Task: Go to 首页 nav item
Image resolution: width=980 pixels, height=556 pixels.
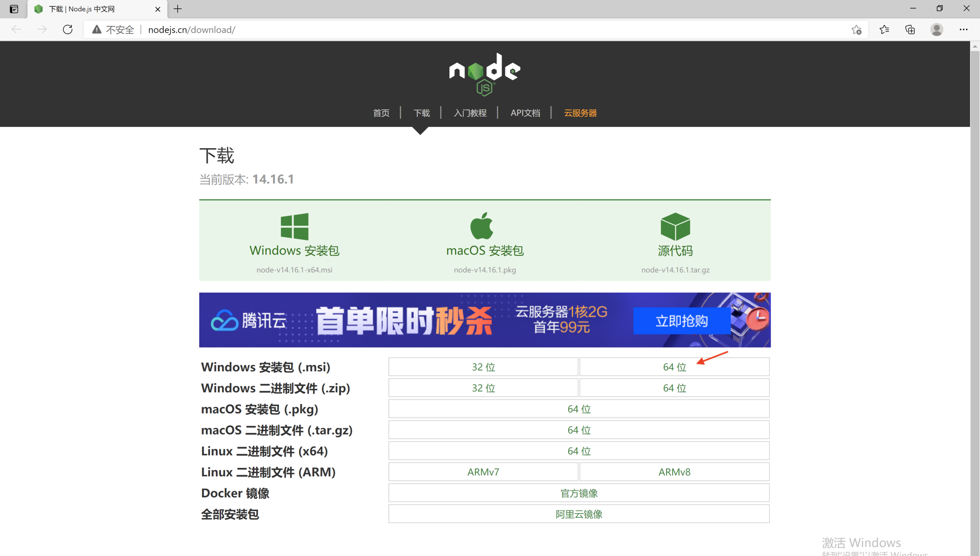Action: pyautogui.click(x=381, y=113)
